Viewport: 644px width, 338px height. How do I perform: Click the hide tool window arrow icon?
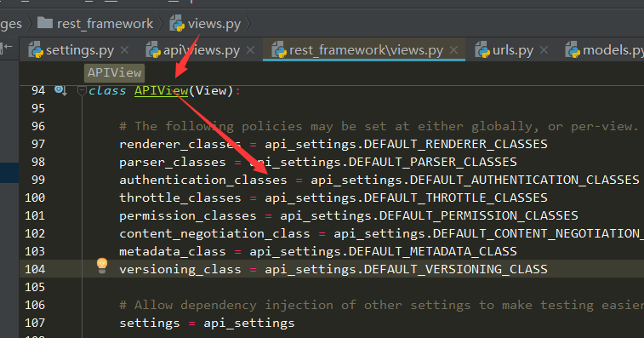click(6, 48)
